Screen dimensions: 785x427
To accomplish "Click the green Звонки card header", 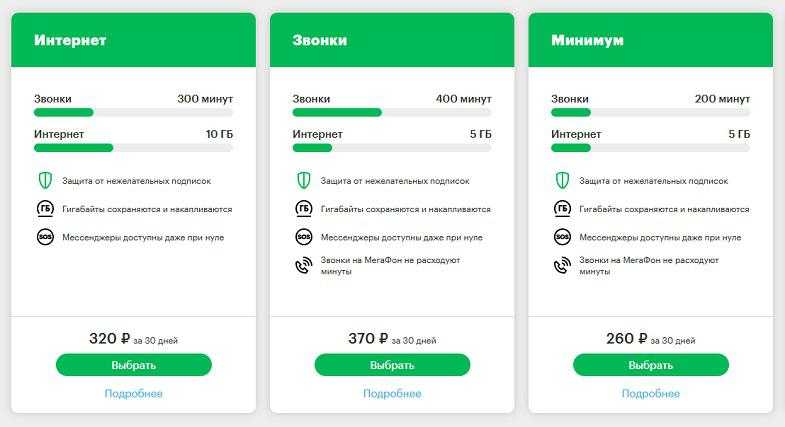I will click(392, 40).
